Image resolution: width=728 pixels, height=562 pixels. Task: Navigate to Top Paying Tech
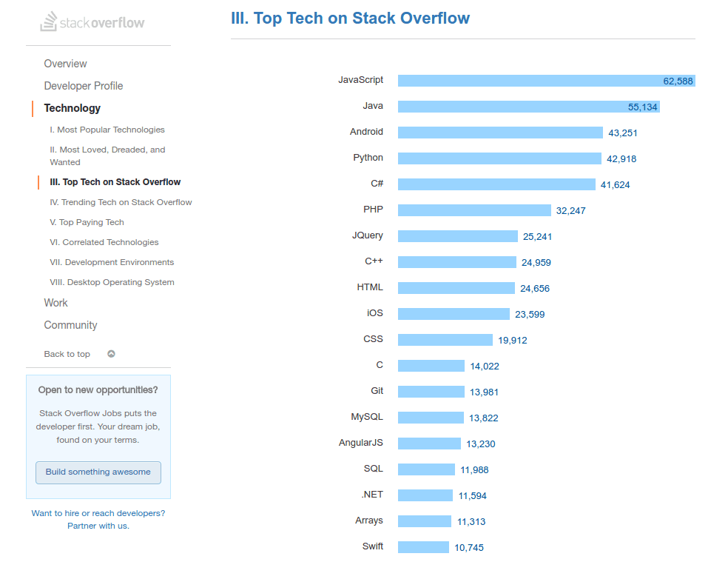(87, 222)
